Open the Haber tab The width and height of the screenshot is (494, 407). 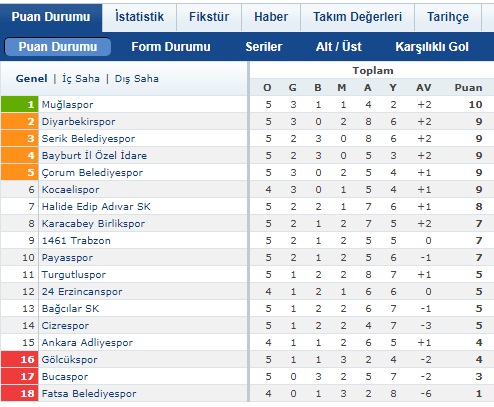click(271, 17)
